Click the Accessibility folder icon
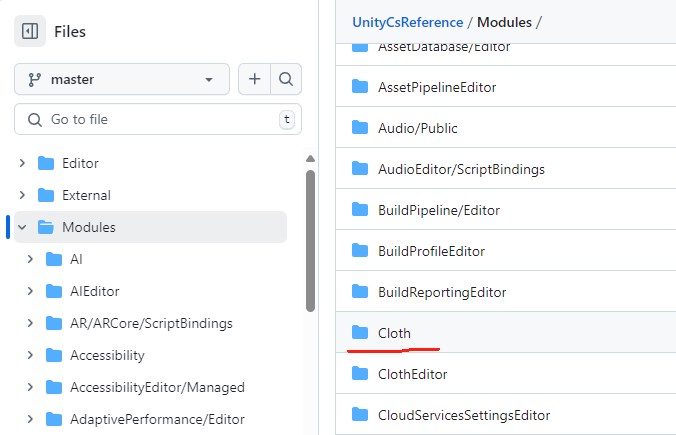The image size is (676, 435). tap(54, 355)
